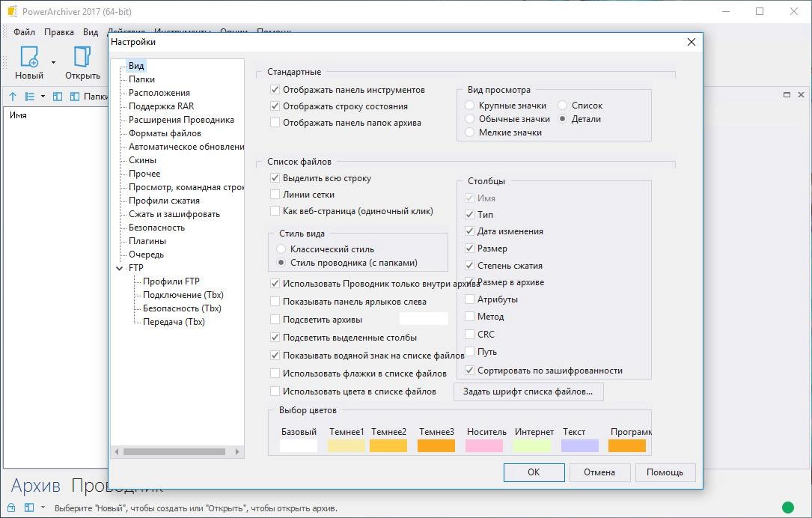Click the Интернет green swatch
This screenshot has width=812, height=518.
click(532, 445)
